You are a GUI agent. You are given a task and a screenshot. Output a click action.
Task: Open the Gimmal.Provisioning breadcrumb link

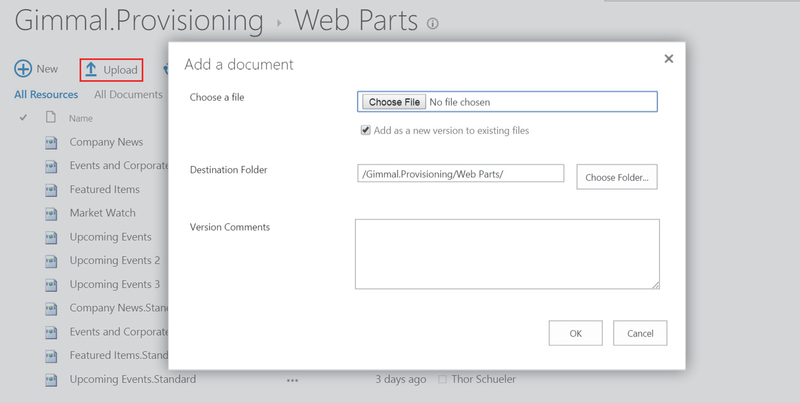click(139, 21)
